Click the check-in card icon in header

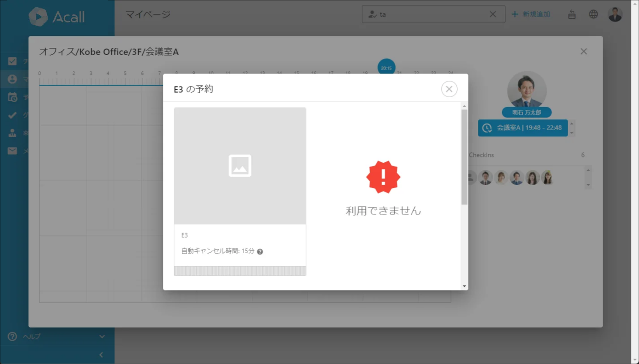[x=572, y=14]
